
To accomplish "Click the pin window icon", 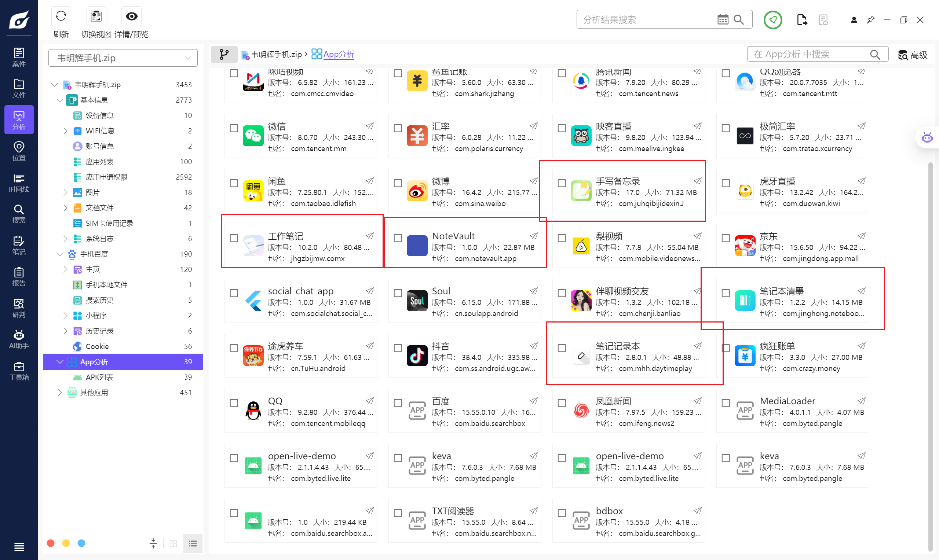I will tap(870, 20).
